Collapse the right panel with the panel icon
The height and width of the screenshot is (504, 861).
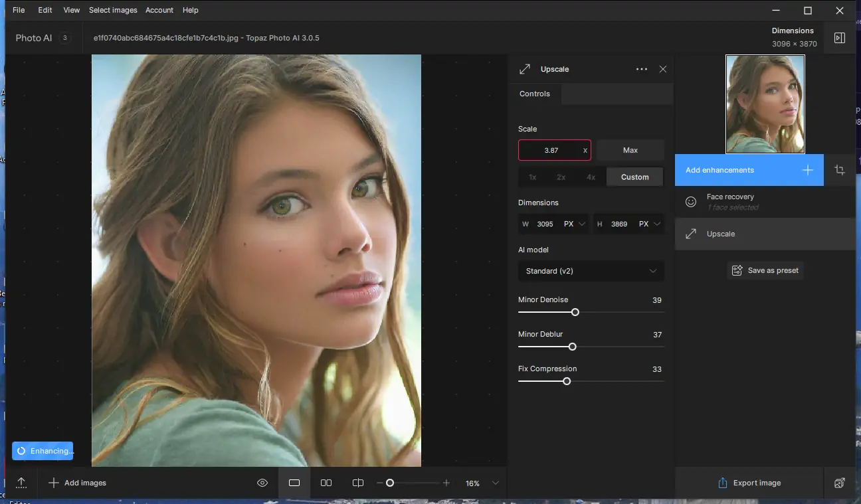click(839, 37)
